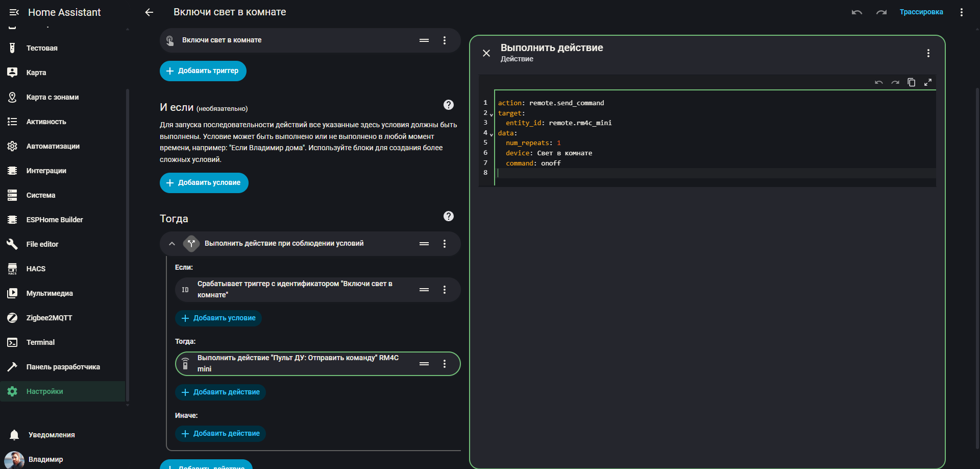Click the undo icon in the code editor toolbar
Image resolution: width=980 pixels, height=469 pixels.
pos(878,82)
